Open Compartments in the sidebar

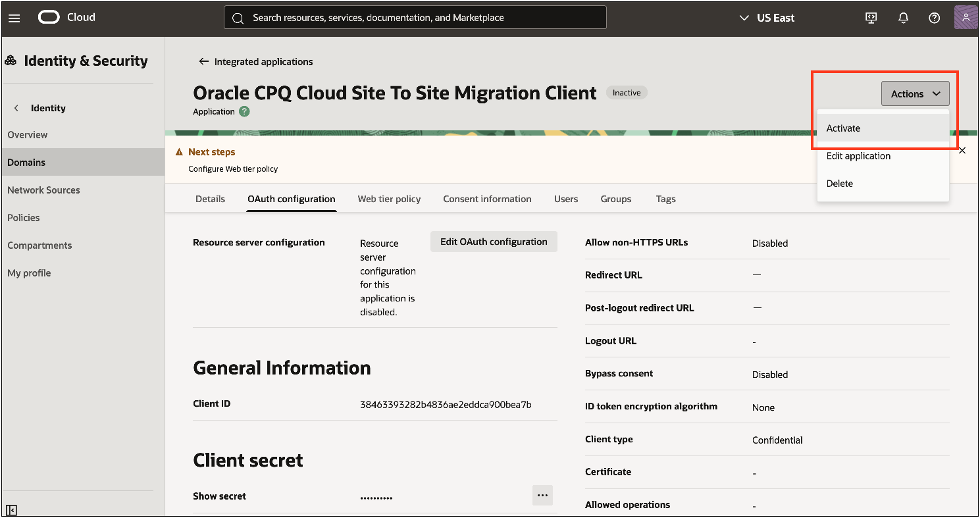click(83, 246)
